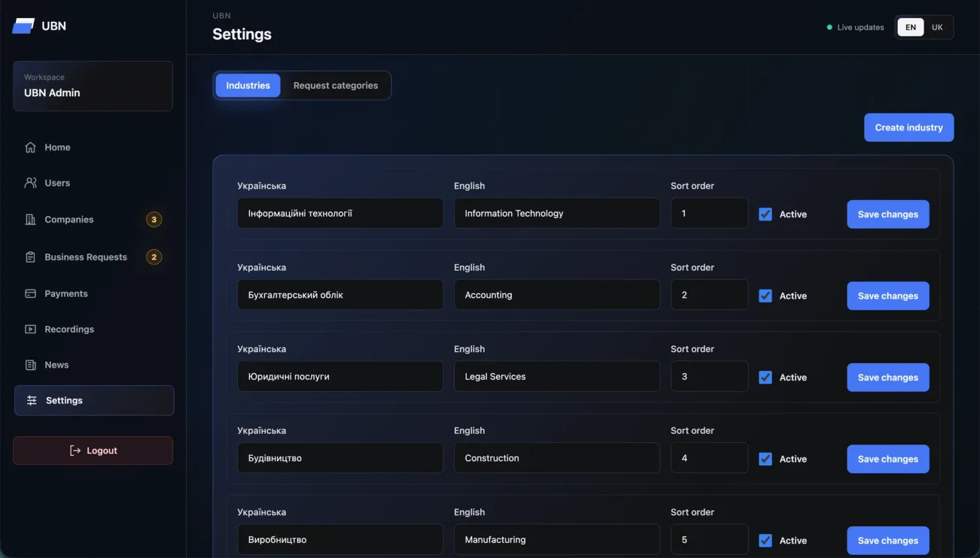This screenshot has height=558, width=980.
Task: Save changes for Legal Services
Action: point(888,378)
